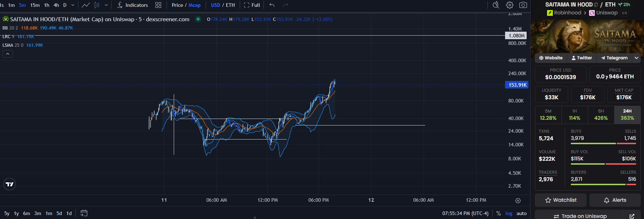
Task: Redo the chart action
Action: coord(286,5)
